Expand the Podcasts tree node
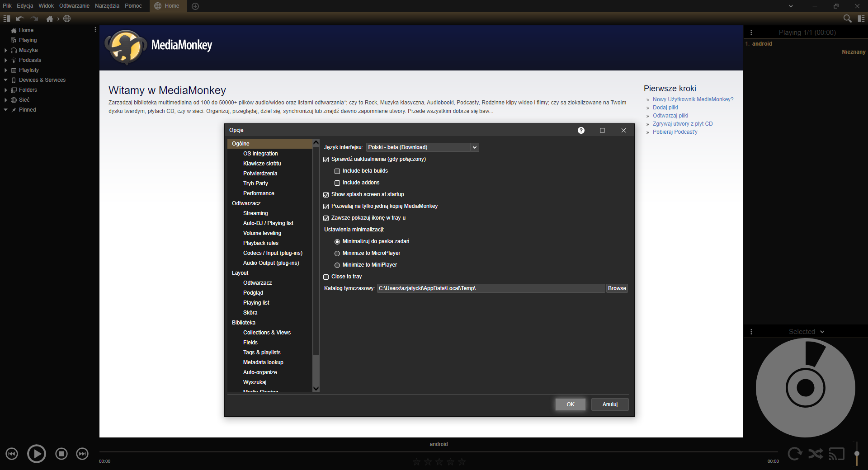 coord(5,60)
